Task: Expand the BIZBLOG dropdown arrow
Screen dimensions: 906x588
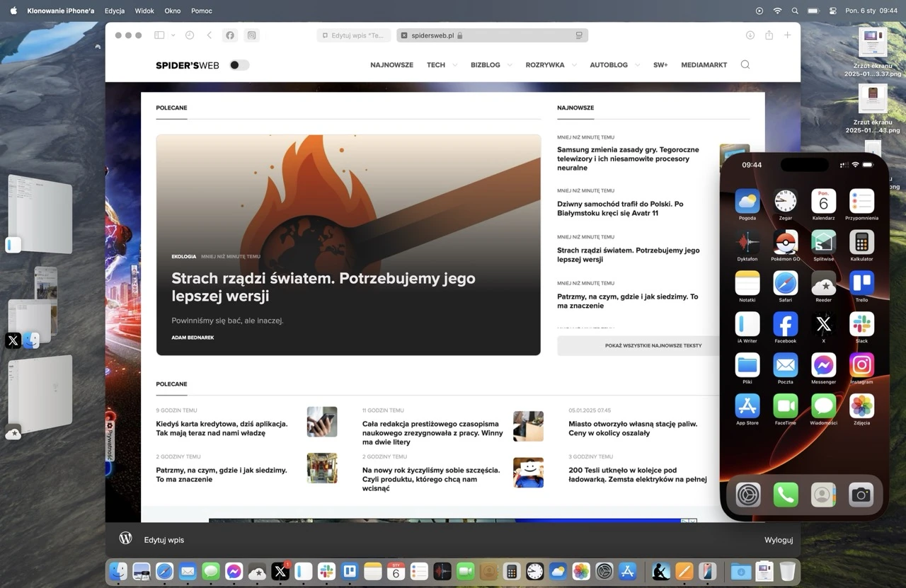Action: point(510,65)
